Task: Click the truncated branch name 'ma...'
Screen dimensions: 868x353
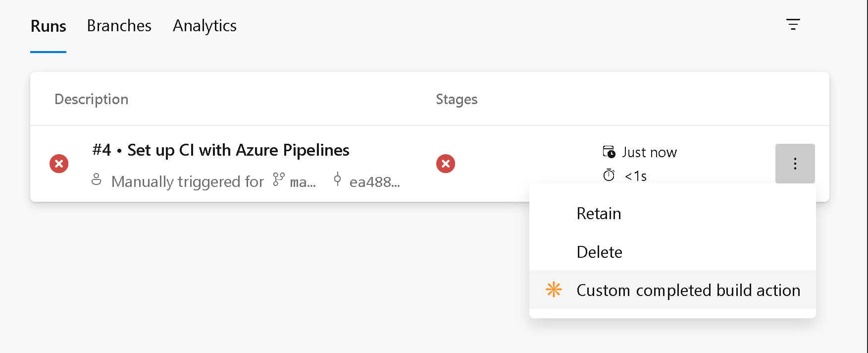Action: 302,181
